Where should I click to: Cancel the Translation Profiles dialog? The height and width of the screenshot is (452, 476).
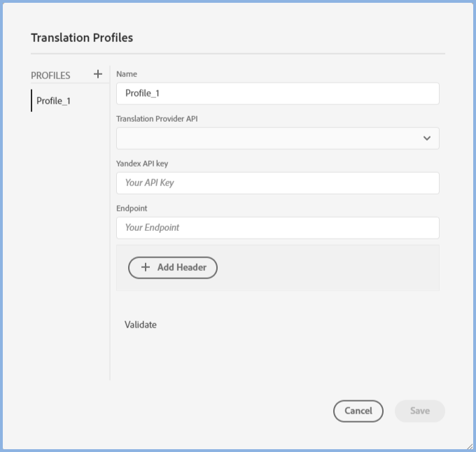tap(358, 411)
